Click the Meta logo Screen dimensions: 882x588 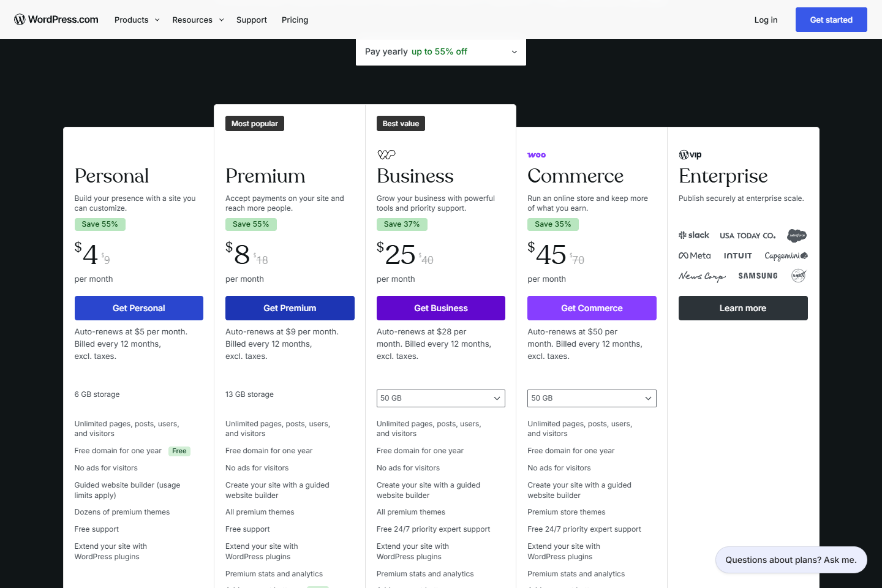(x=695, y=255)
